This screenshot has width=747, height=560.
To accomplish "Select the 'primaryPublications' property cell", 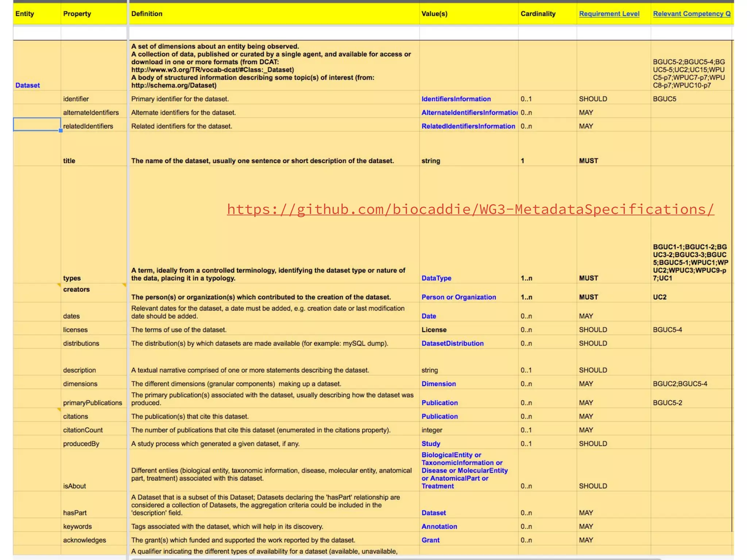I will (x=94, y=398).
